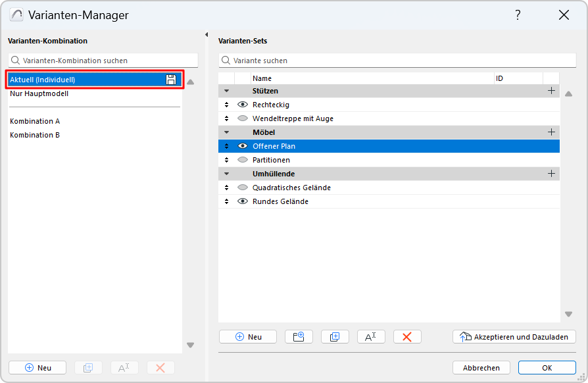Select the Umhüllende set header

pos(389,174)
